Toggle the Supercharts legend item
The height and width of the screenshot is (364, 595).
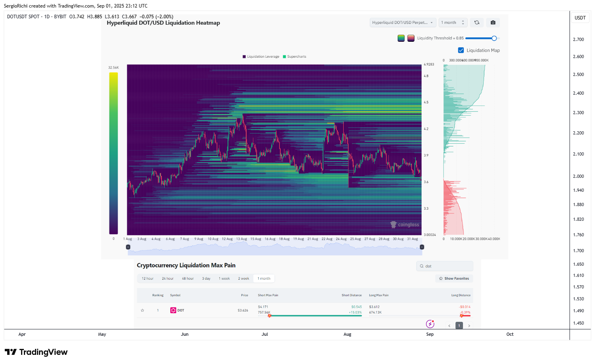(x=294, y=56)
